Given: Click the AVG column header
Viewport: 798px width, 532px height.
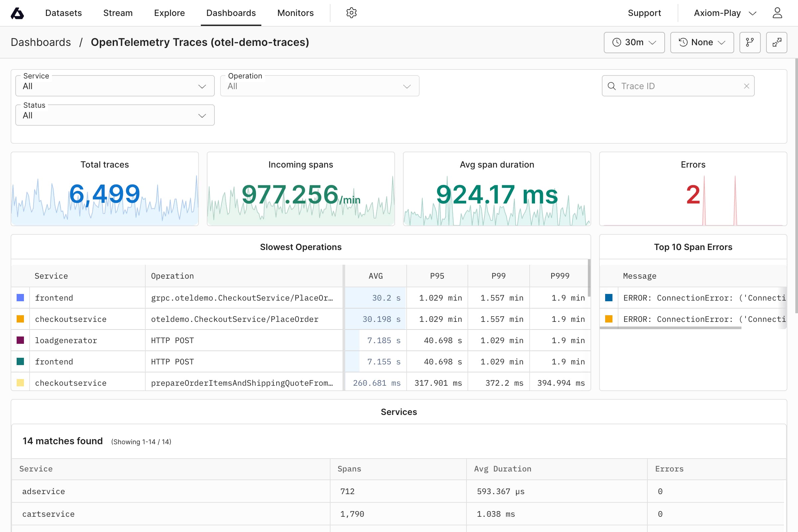Looking at the screenshot, I should point(376,276).
